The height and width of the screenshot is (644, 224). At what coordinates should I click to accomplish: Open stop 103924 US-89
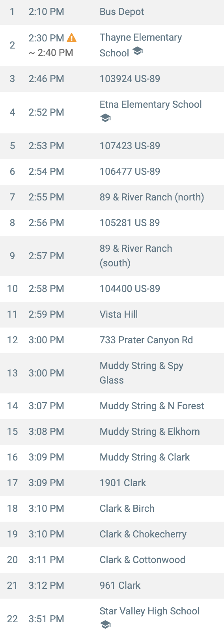pos(112,79)
